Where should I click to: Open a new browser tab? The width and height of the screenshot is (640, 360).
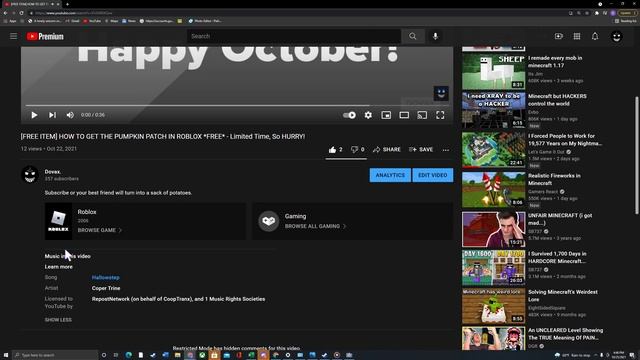click(x=67, y=4)
